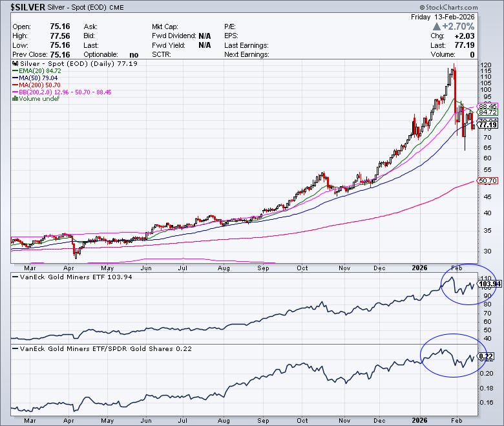
Task: Click the 77.19 last-price tag on the right axis
Action: (487, 125)
